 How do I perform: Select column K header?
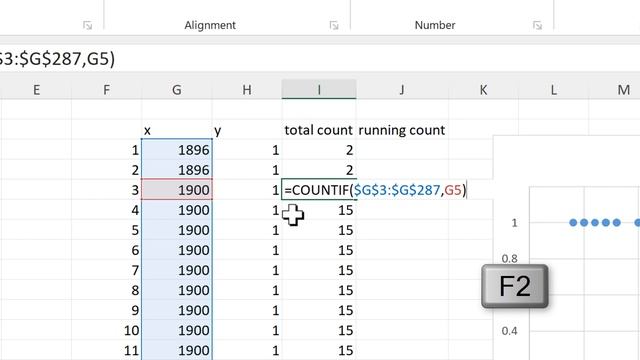[x=483, y=89]
